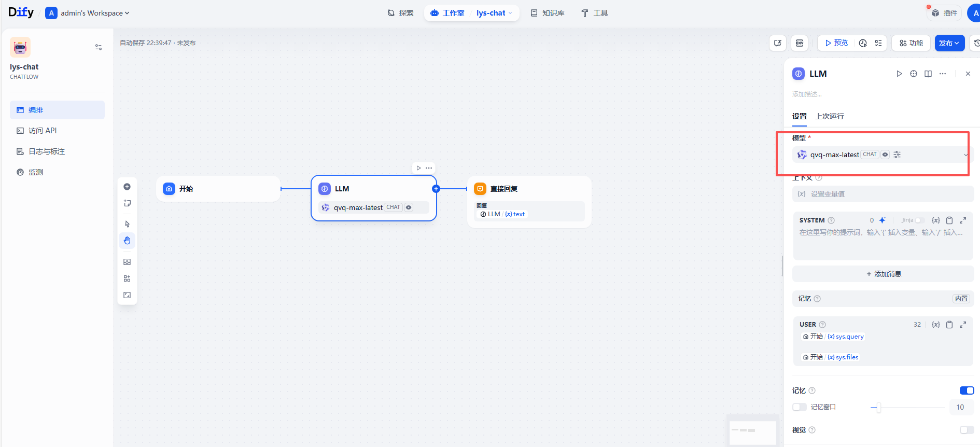Expand the 发布 publish dropdown

click(949, 43)
